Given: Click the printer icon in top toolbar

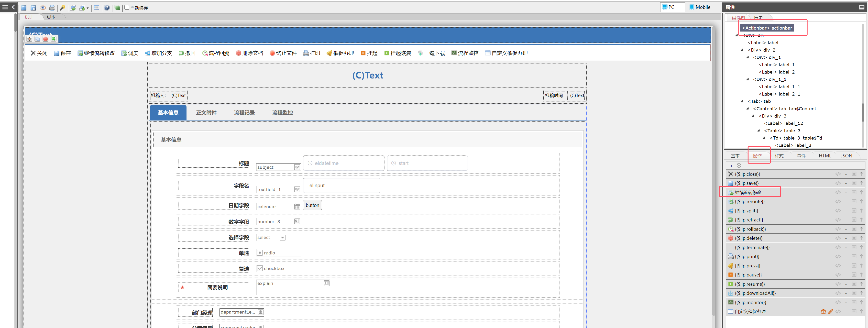Looking at the screenshot, I should click(52, 7).
